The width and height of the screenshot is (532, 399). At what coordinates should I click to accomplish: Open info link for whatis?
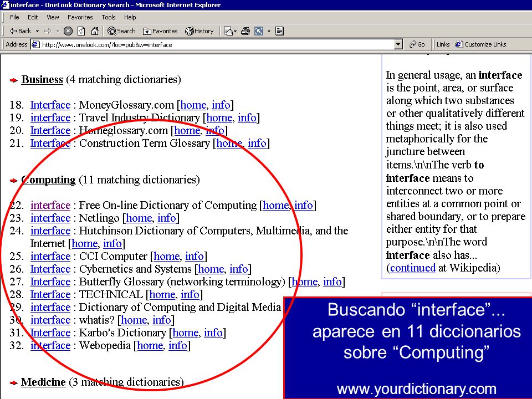pyautogui.click(x=162, y=320)
